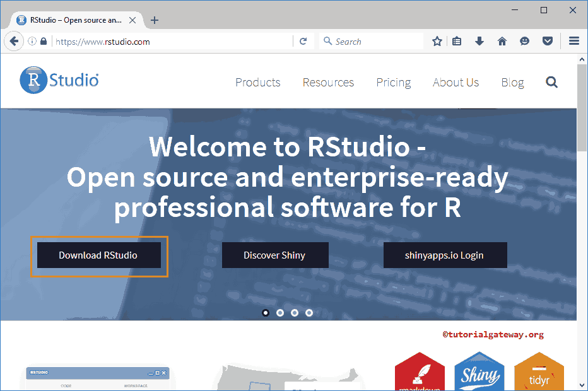The width and height of the screenshot is (588, 391).
Task: Open page information with the i icon
Action: (32, 41)
